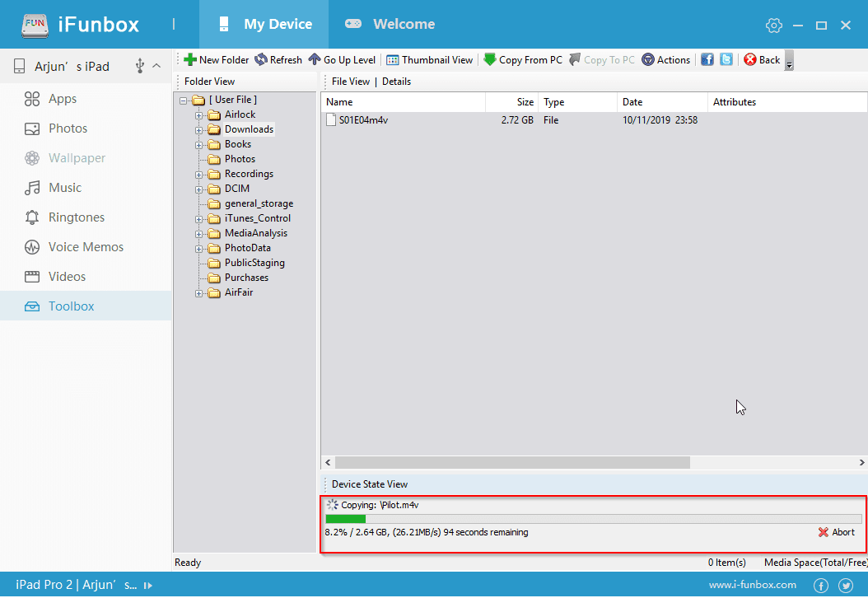868x598 pixels.
Task: Go Up Level in the folder hierarchy
Action: [342, 60]
